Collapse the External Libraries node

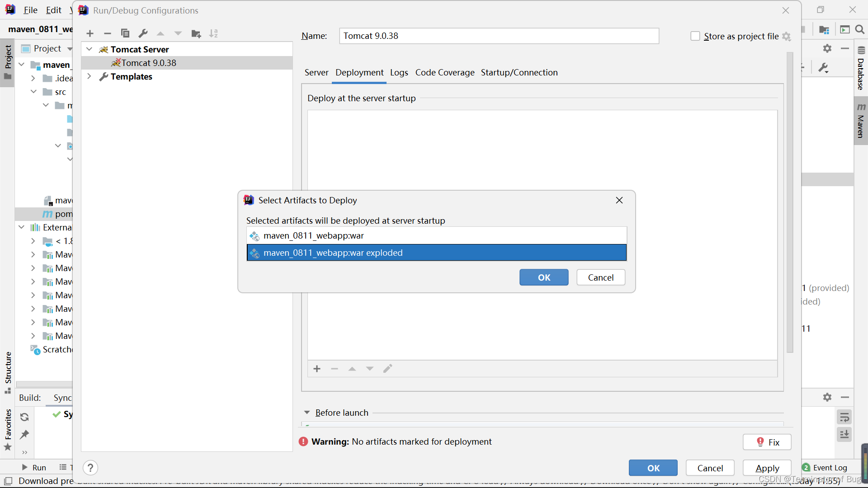21,227
